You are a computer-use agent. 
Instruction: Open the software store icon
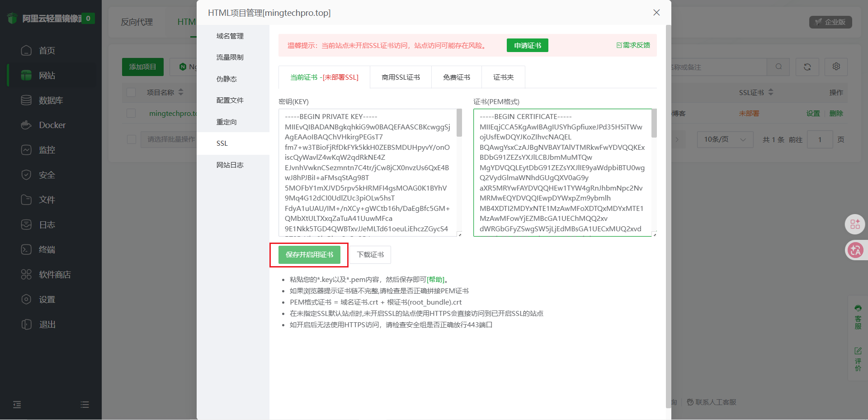coord(26,274)
